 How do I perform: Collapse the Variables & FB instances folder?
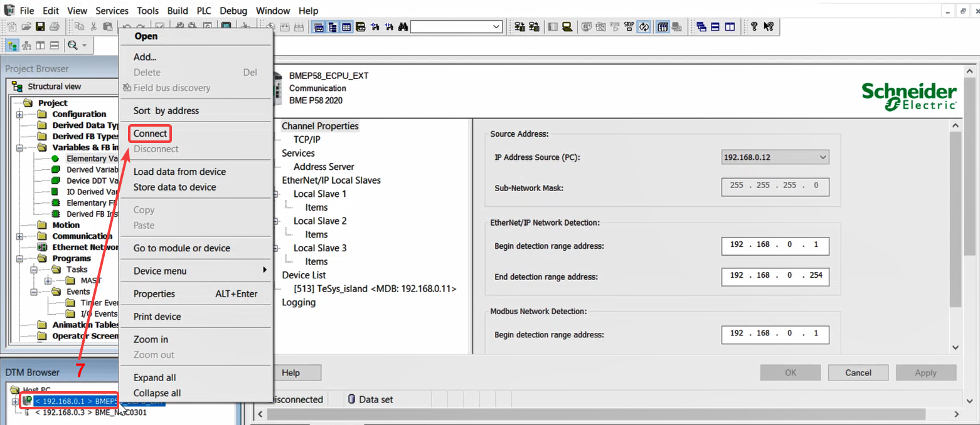19,148
